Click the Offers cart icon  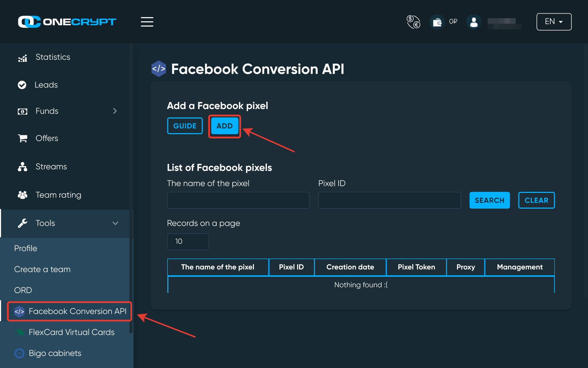(x=23, y=138)
